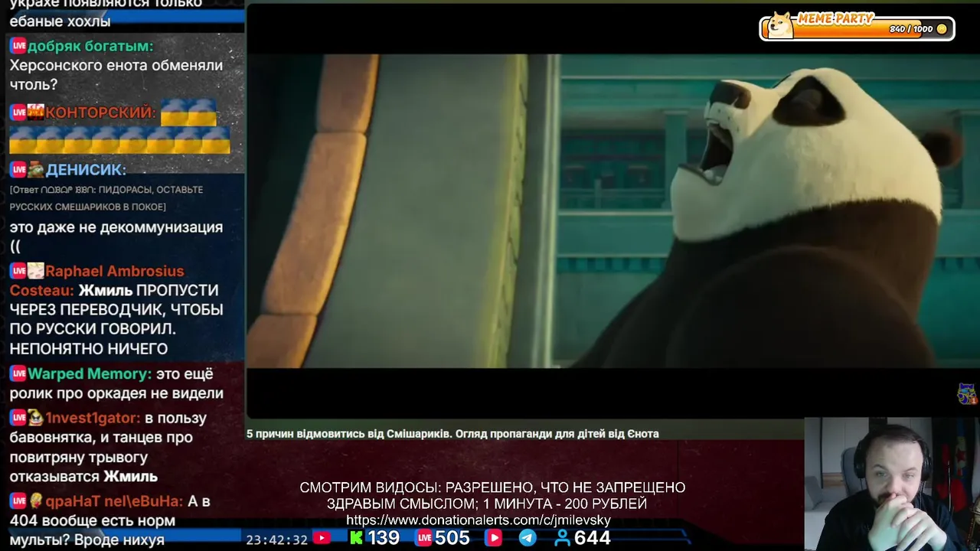Click the LIVE badge beside добряк богатым
This screenshot has width=980, height=551.
pyautogui.click(x=18, y=46)
